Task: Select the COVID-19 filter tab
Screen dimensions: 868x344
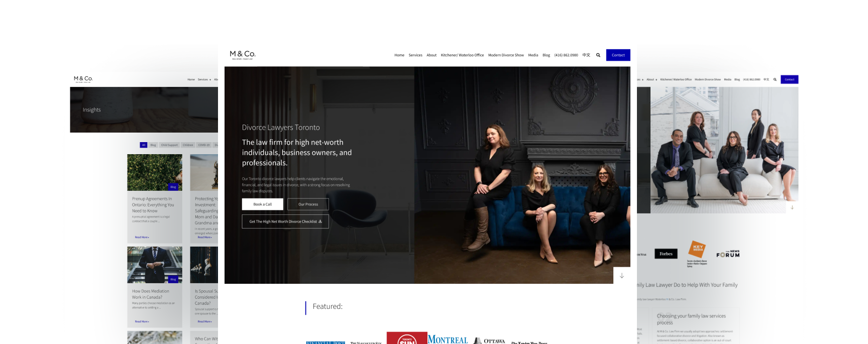Action: pyautogui.click(x=203, y=145)
